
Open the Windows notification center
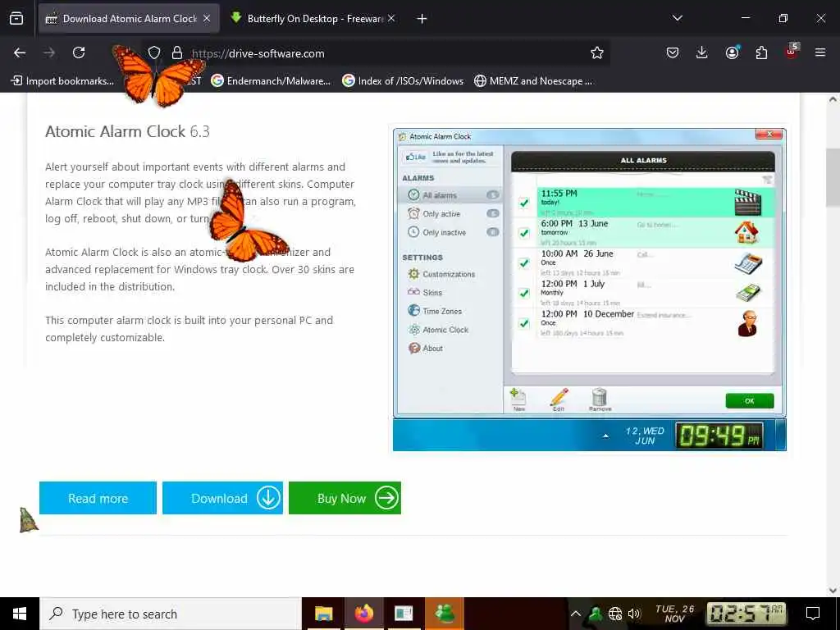pyautogui.click(x=813, y=614)
